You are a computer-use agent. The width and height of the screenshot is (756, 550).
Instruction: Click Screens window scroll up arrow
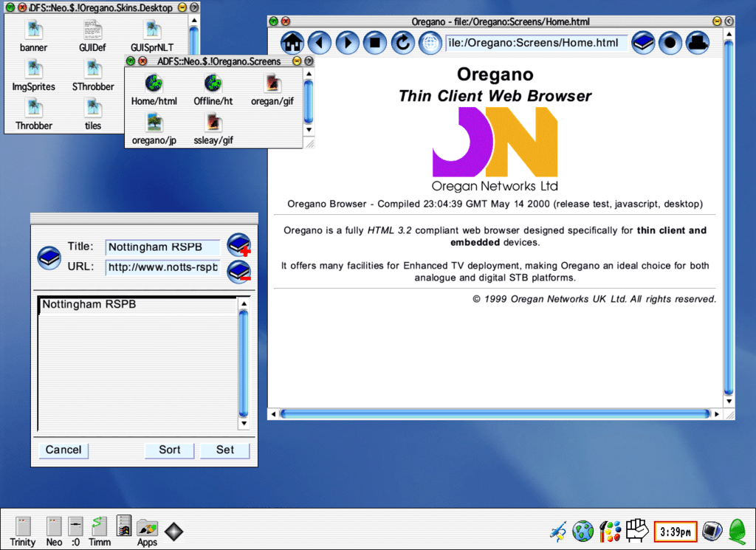[x=309, y=74]
